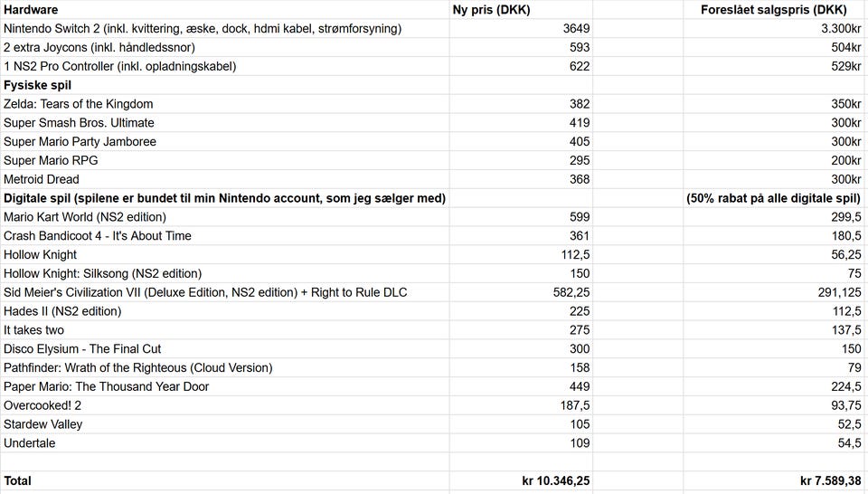Image resolution: width=868 pixels, height=494 pixels.
Task: Select the "50% rabat på alle digitale spil" note
Action: [775, 198]
